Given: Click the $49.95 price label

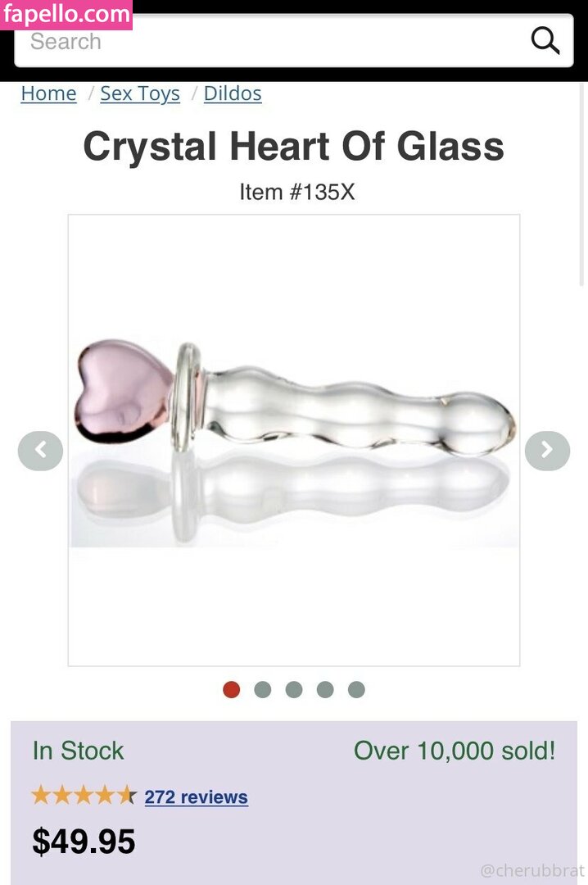Looking at the screenshot, I should (84, 842).
